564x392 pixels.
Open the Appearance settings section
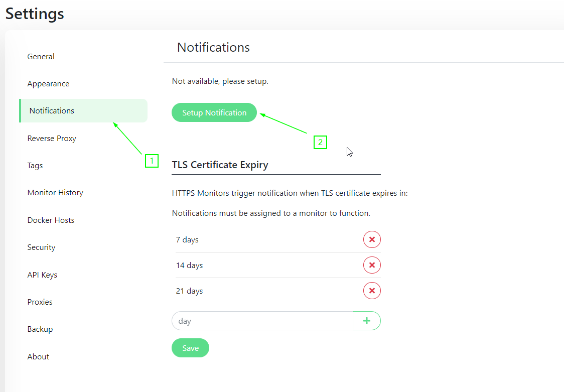pos(48,83)
